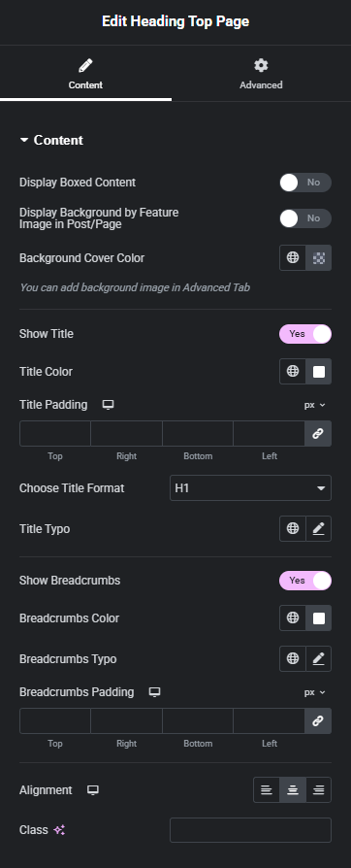Disable the Show Breadcrumbs toggle
This screenshot has height=868, width=351.
click(305, 581)
